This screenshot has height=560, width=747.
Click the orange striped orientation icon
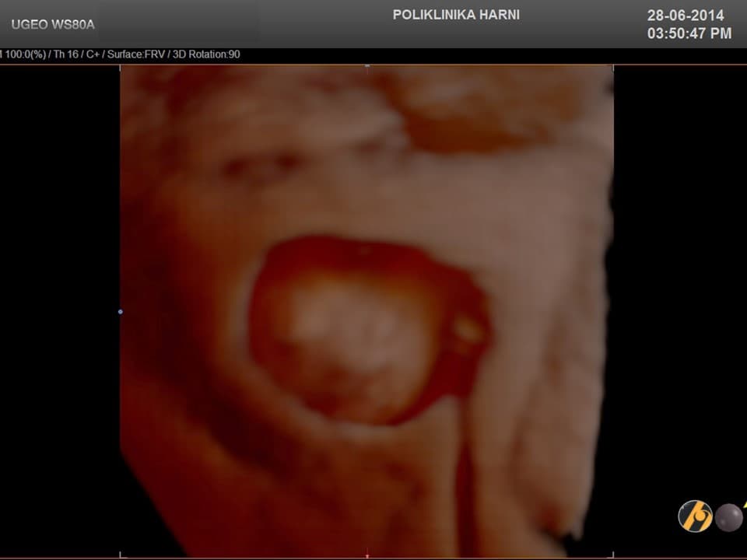pos(694,516)
